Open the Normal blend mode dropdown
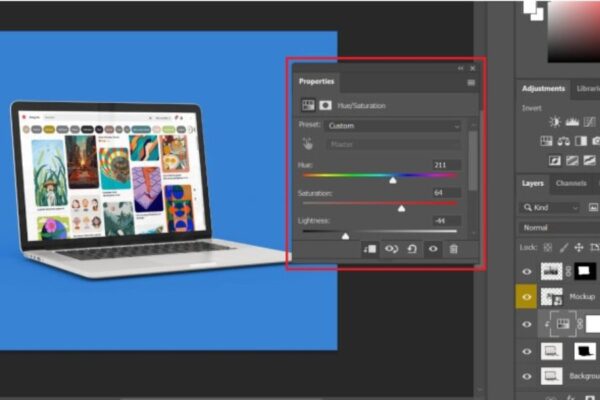This screenshot has height=400, width=600. [558, 227]
